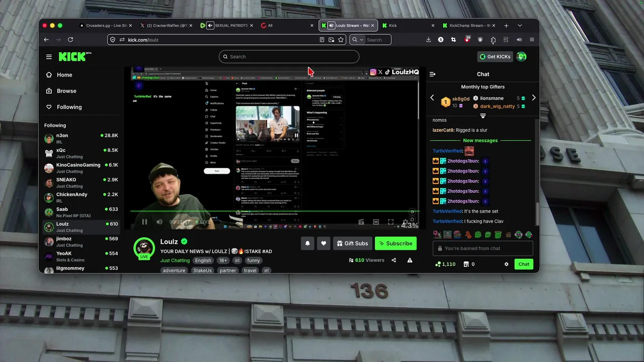Open n3on's channel in Following list
Image resolution: width=644 pixels, height=362 pixels.
pyautogui.click(x=82, y=139)
